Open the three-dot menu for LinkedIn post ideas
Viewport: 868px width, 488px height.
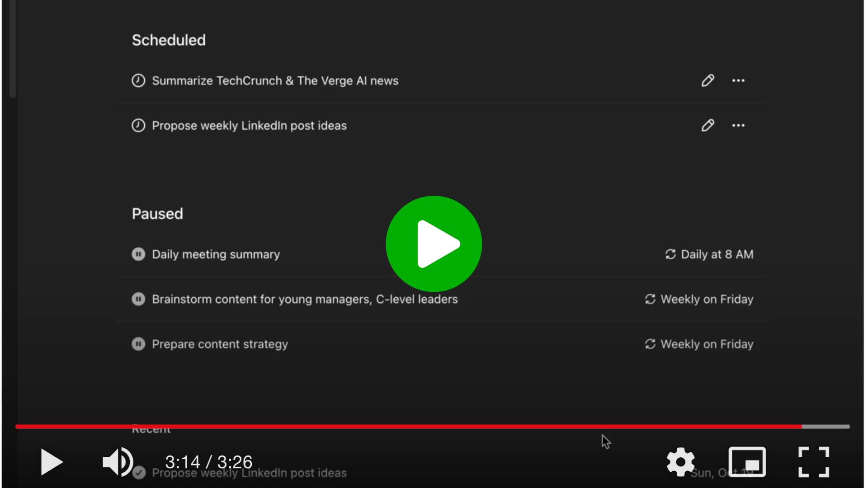click(738, 125)
